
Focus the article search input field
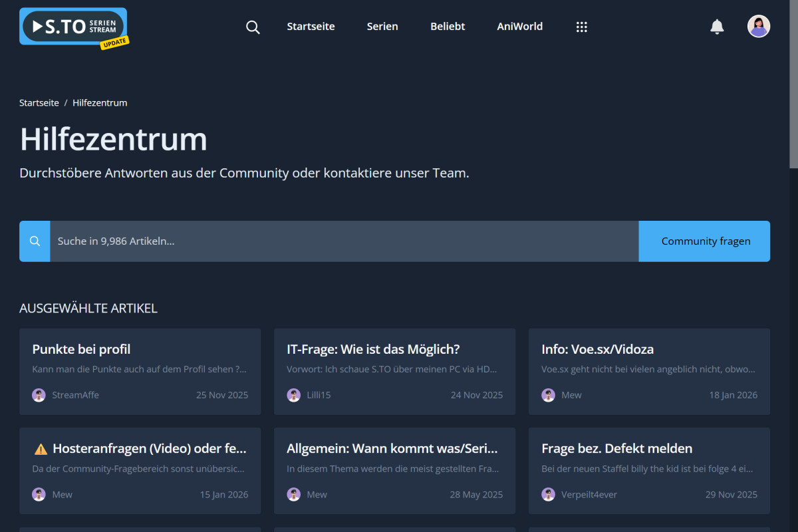point(344,241)
